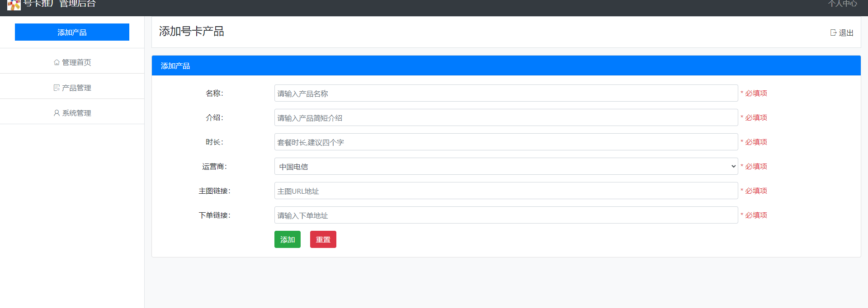Click the 介绍: field label
Screen dimensions: 868x308
point(214,117)
